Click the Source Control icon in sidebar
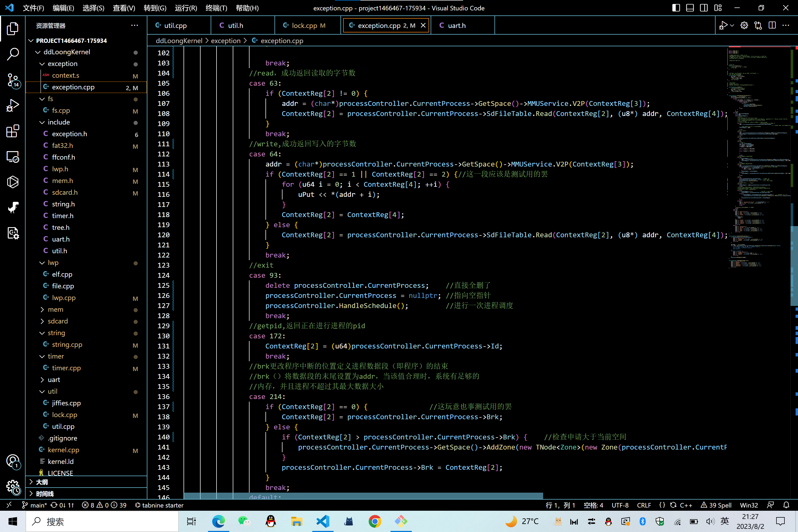 [13, 80]
